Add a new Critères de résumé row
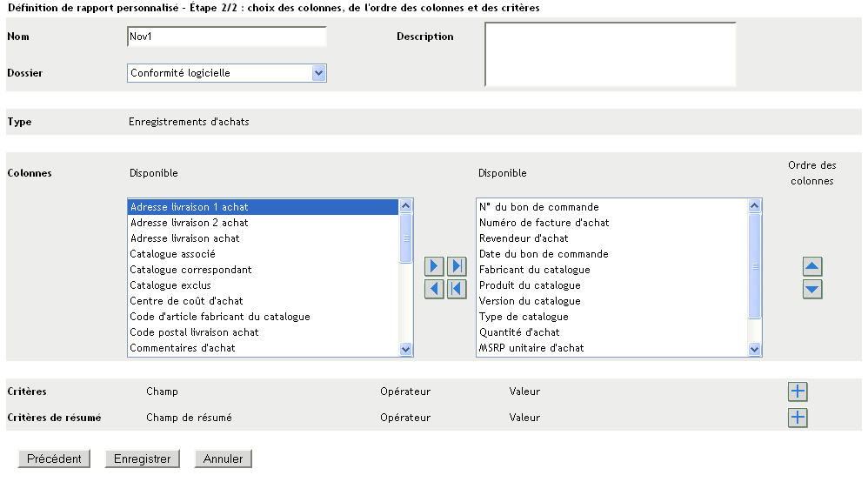The height and width of the screenshot is (482, 868). point(798,418)
